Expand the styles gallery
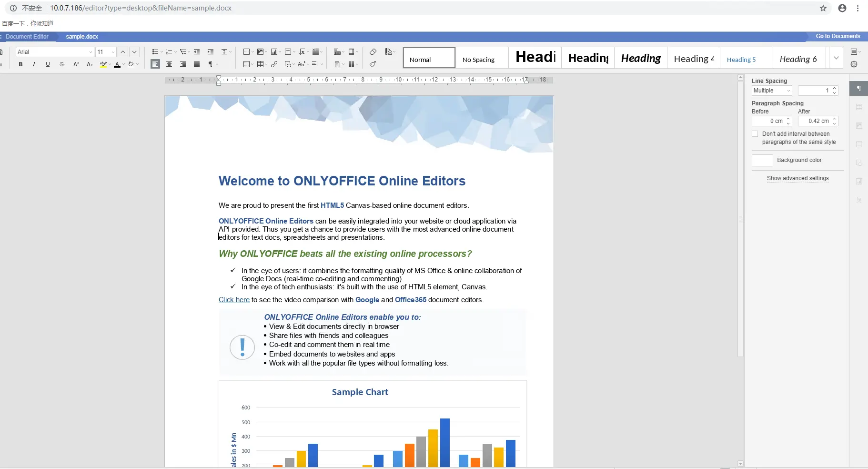The width and height of the screenshot is (868, 469). pyautogui.click(x=836, y=58)
